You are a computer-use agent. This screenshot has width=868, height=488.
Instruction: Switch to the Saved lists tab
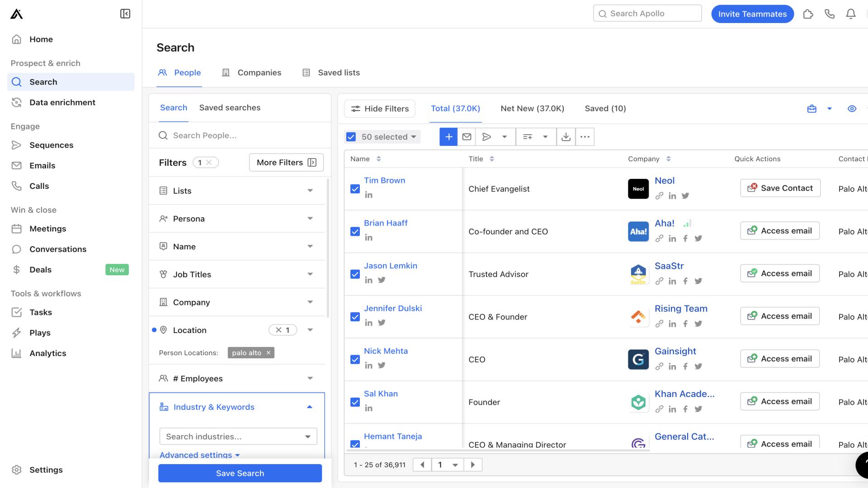tap(331, 73)
